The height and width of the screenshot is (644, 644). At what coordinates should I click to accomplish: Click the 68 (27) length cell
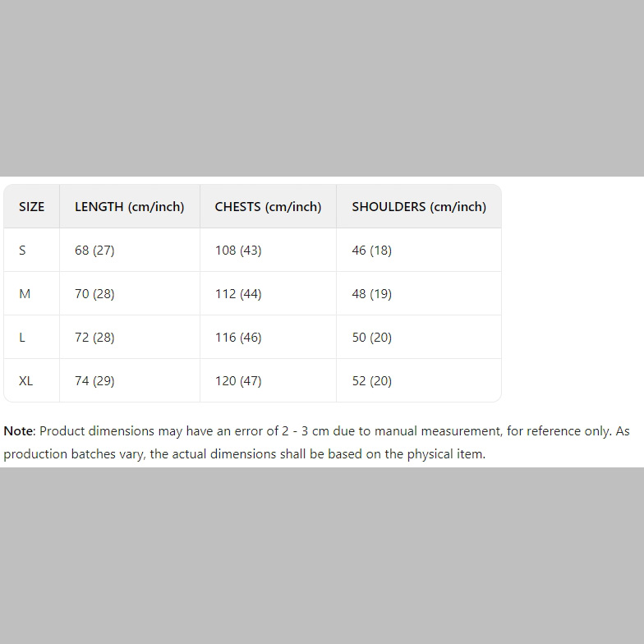coord(94,251)
